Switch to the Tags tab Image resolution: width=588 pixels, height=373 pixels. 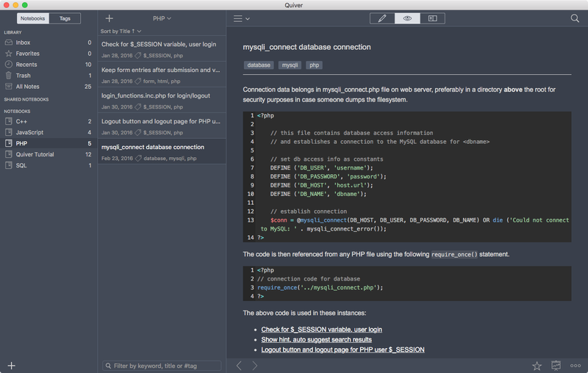65,18
